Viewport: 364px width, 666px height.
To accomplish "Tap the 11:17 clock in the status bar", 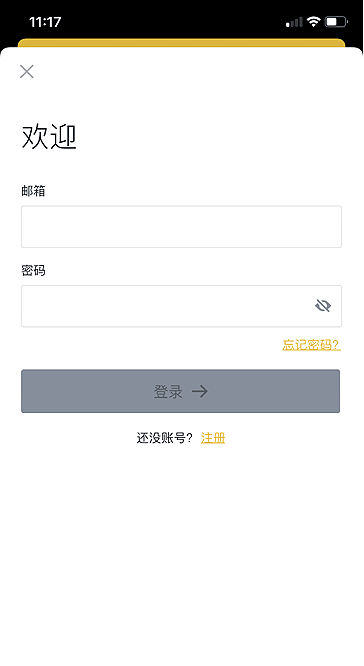I will coord(45,22).
